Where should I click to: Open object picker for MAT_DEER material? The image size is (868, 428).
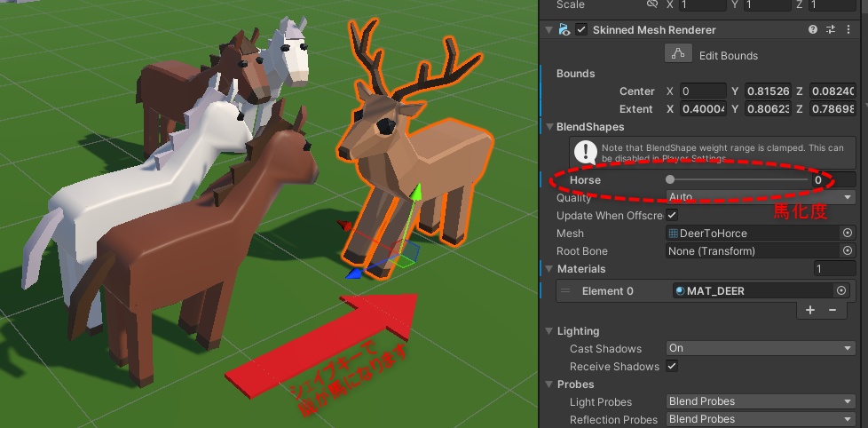click(840, 290)
